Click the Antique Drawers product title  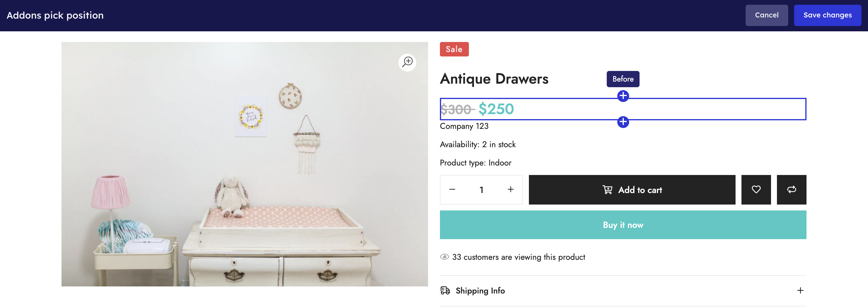pyautogui.click(x=494, y=79)
